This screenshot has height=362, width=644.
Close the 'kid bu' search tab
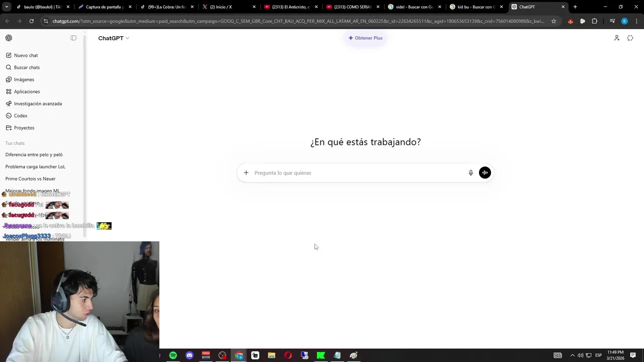(x=501, y=7)
